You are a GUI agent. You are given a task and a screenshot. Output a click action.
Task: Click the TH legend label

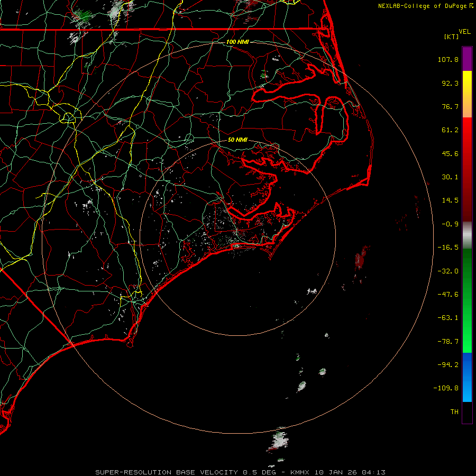(x=454, y=412)
